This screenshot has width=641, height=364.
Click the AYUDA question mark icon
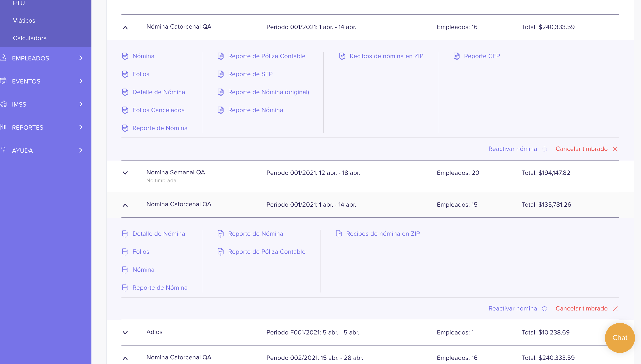point(3,150)
